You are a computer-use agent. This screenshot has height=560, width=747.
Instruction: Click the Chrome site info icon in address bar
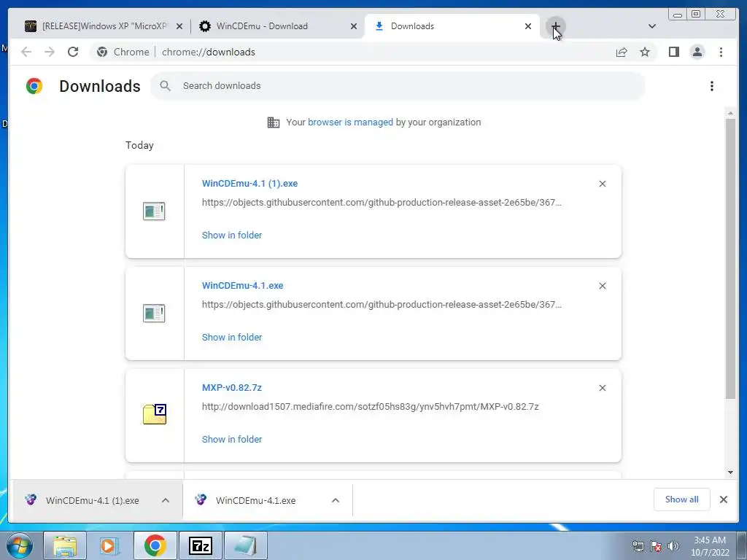coord(102,52)
